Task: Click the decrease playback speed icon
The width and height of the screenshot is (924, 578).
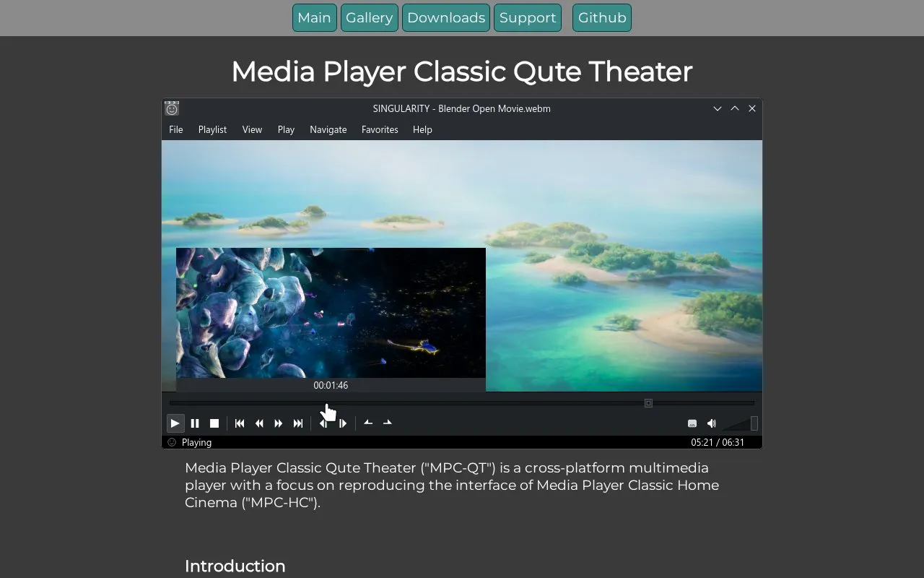Action: [368, 423]
